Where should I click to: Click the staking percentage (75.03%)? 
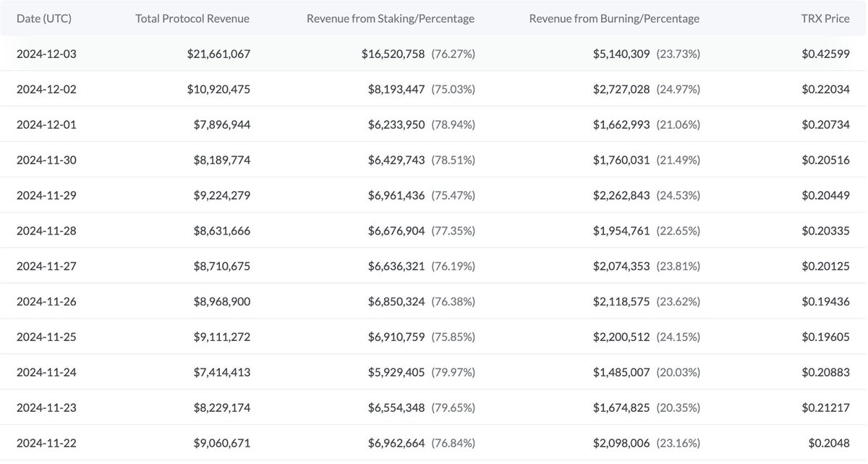(x=454, y=89)
